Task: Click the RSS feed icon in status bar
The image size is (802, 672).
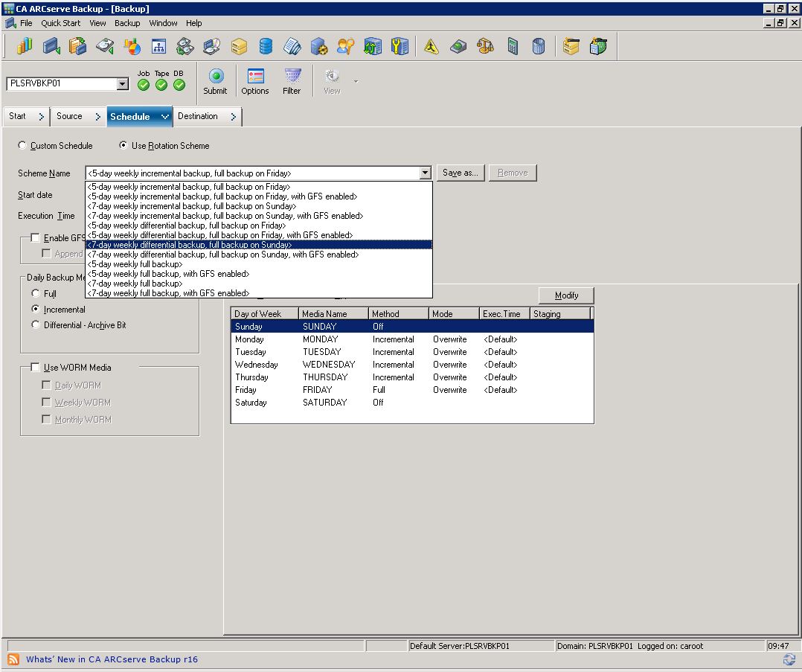Action: [x=13, y=659]
